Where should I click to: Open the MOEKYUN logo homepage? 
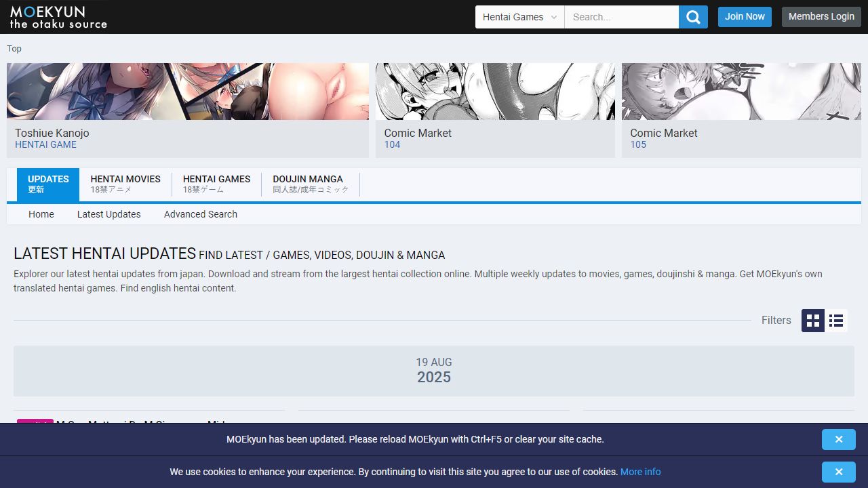tap(58, 17)
